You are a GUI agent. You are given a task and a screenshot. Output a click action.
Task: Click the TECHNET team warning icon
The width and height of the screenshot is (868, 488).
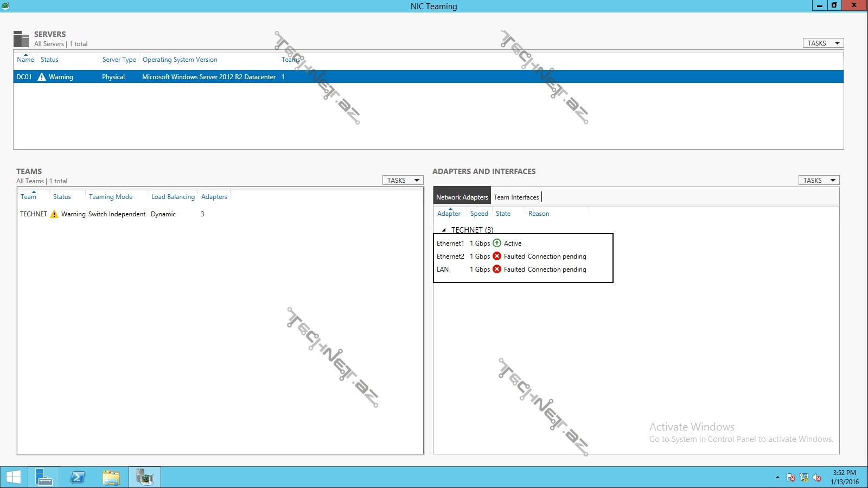pos(54,214)
